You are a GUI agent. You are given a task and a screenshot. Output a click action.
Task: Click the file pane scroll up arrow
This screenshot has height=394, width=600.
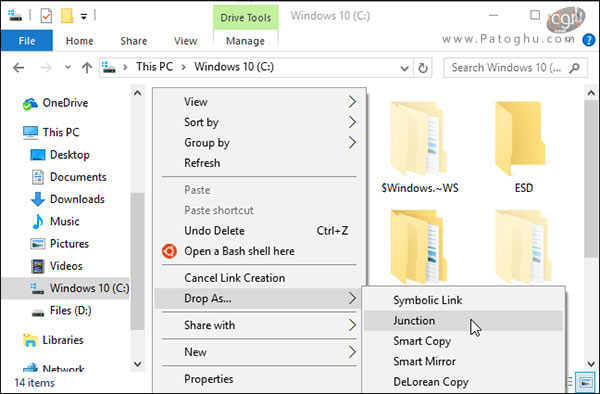(591, 93)
